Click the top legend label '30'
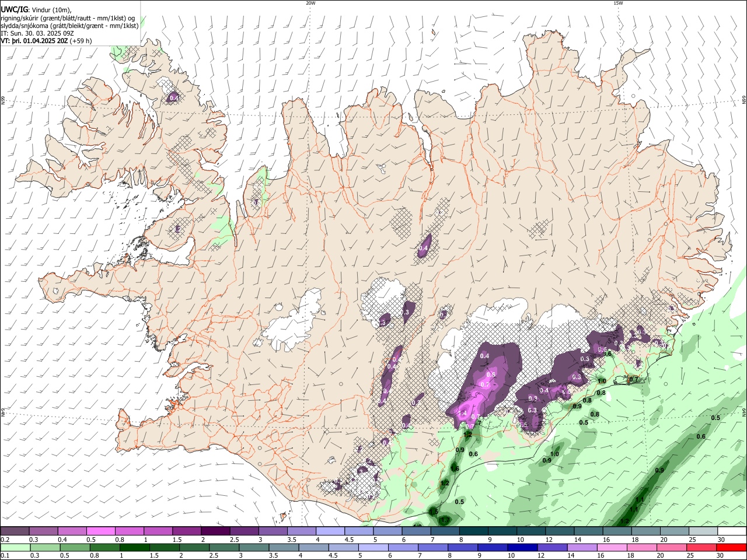 [x=721, y=540]
